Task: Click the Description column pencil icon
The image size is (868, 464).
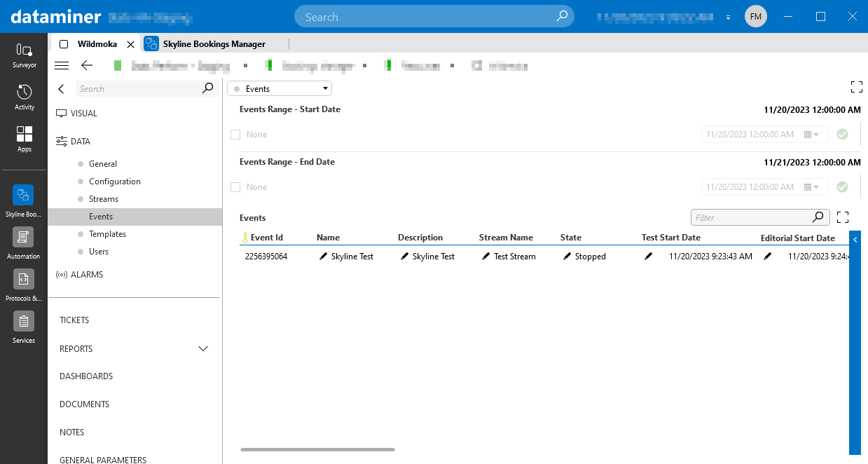Action: point(404,257)
